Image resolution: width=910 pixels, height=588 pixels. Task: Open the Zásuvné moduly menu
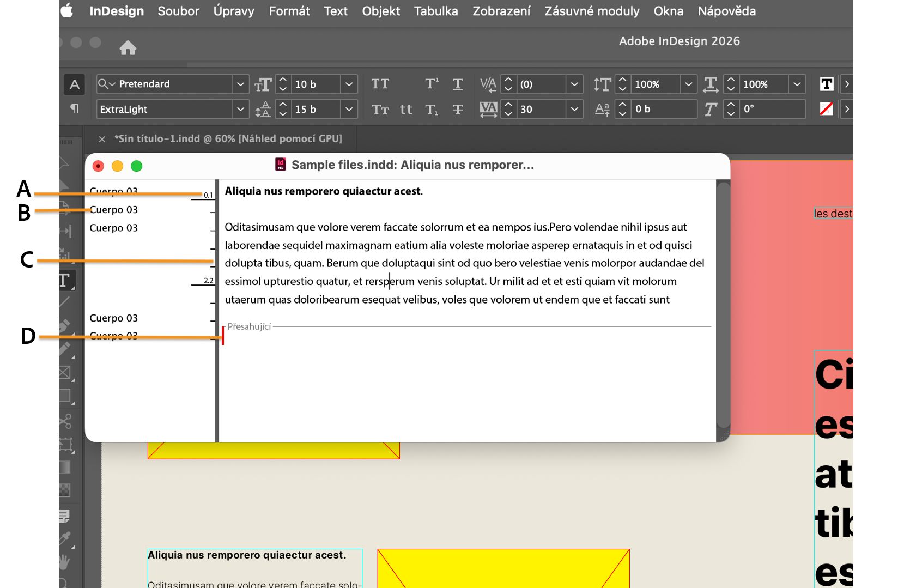point(592,11)
